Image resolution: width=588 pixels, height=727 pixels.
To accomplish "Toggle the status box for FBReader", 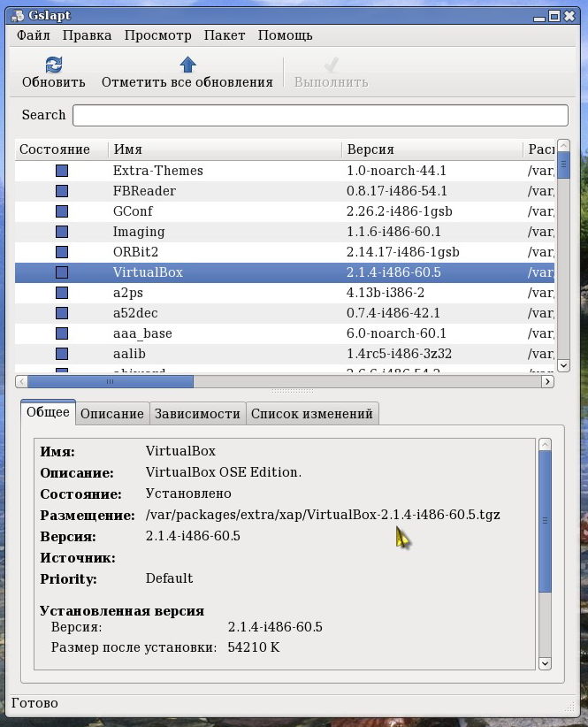I will [62, 191].
